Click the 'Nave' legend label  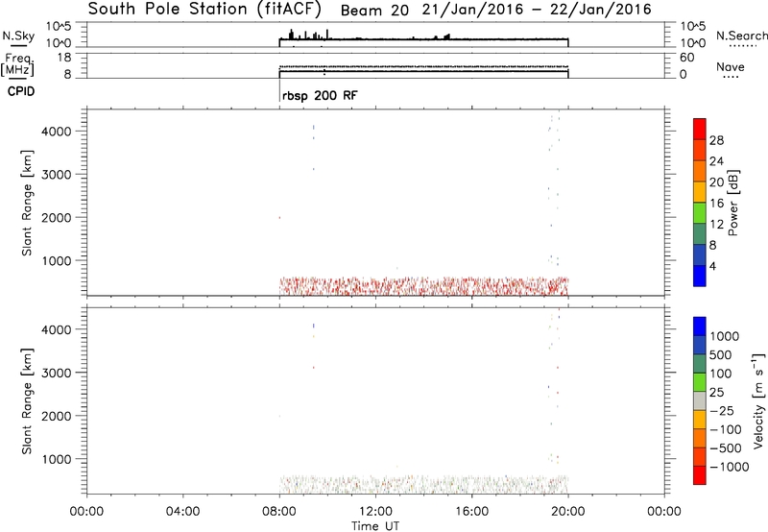731,67
